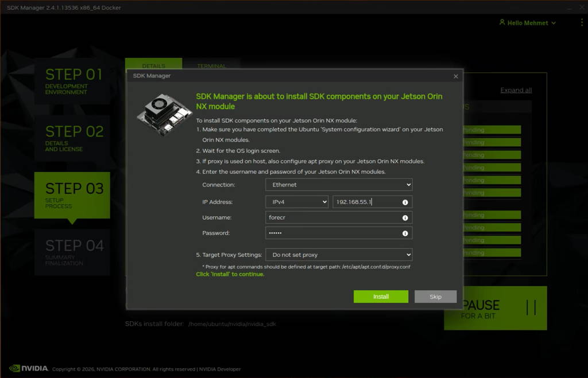Image resolution: width=588 pixels, height=378 pixels.
Task: Select Step 02 Details and License
Action: point(72,138)
